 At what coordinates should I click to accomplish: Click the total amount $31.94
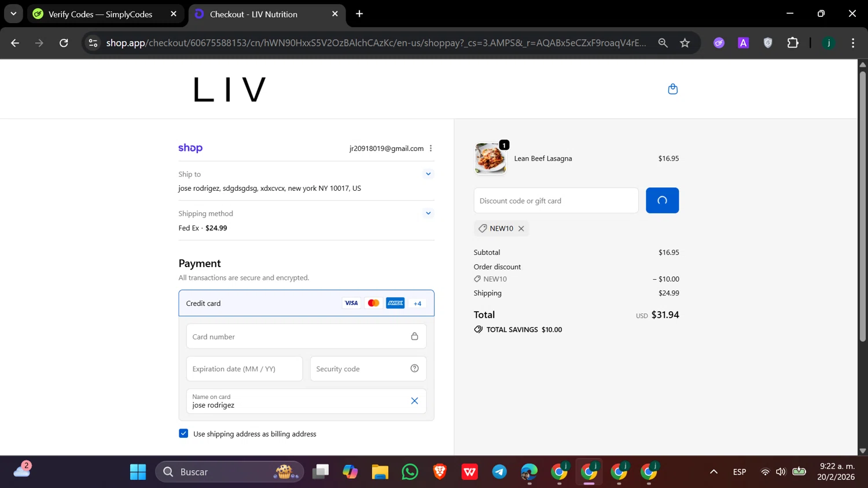[x=665, y=315]
